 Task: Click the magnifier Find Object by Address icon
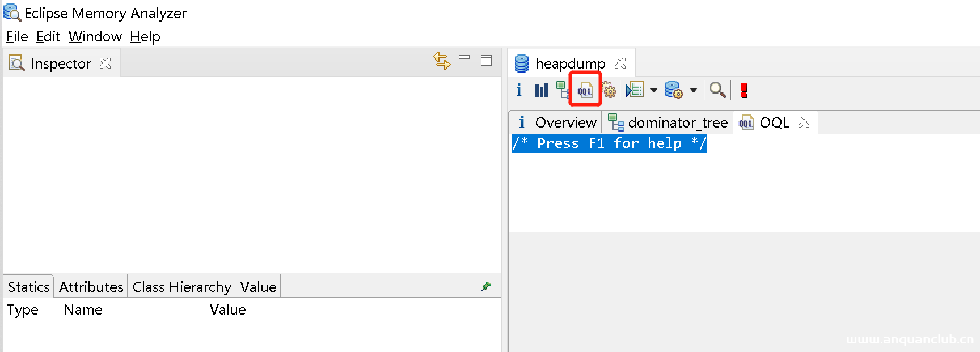[717, 90]
